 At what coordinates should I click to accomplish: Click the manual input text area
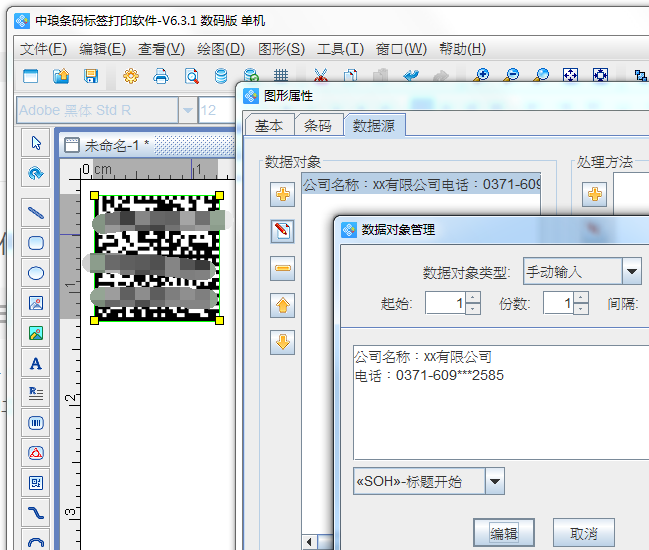click(x=501, y=402)
